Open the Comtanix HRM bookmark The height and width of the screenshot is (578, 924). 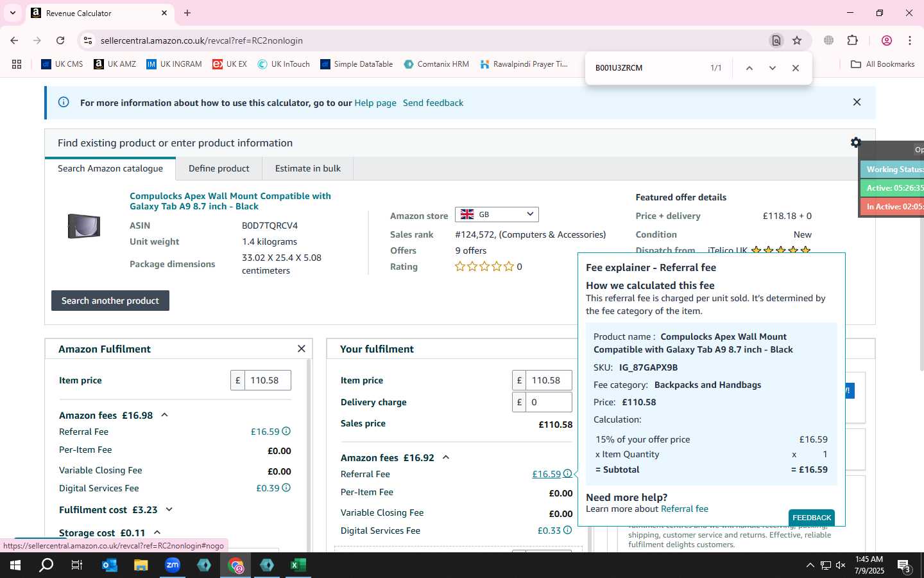(x=436, y=64)
